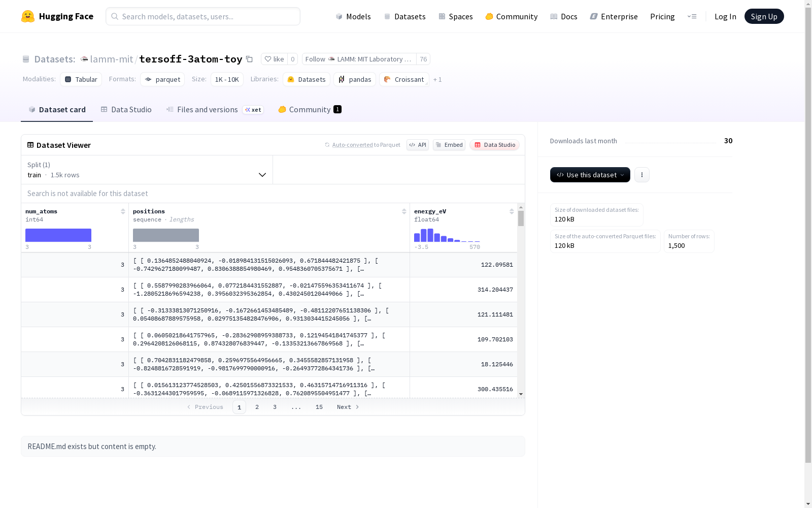812x508 pixels.
Task: Click the table vertical scrollbar thumb
Action: (x=521, y=218)
